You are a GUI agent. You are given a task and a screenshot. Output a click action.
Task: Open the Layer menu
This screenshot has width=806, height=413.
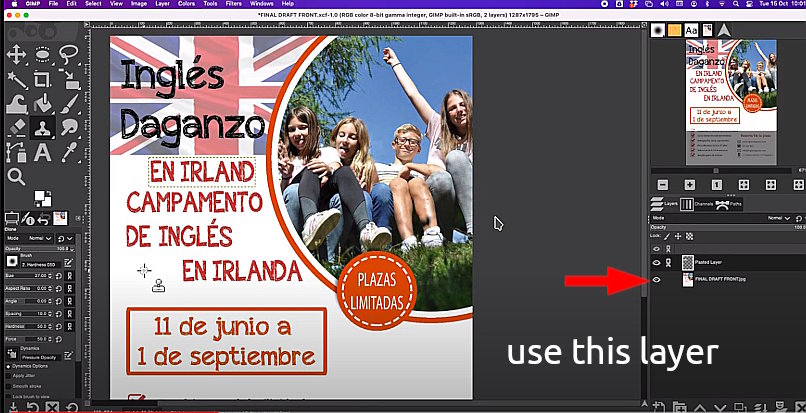[x=162, y=4]
